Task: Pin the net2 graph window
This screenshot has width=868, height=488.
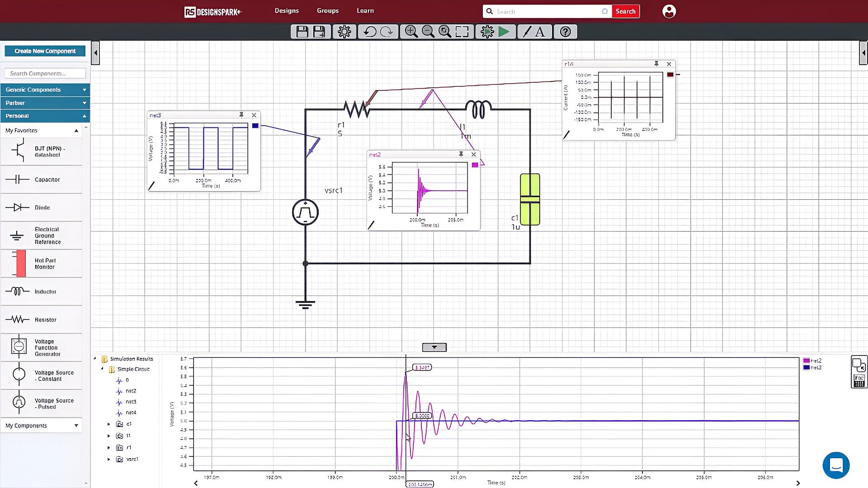Action: (461, 155)
